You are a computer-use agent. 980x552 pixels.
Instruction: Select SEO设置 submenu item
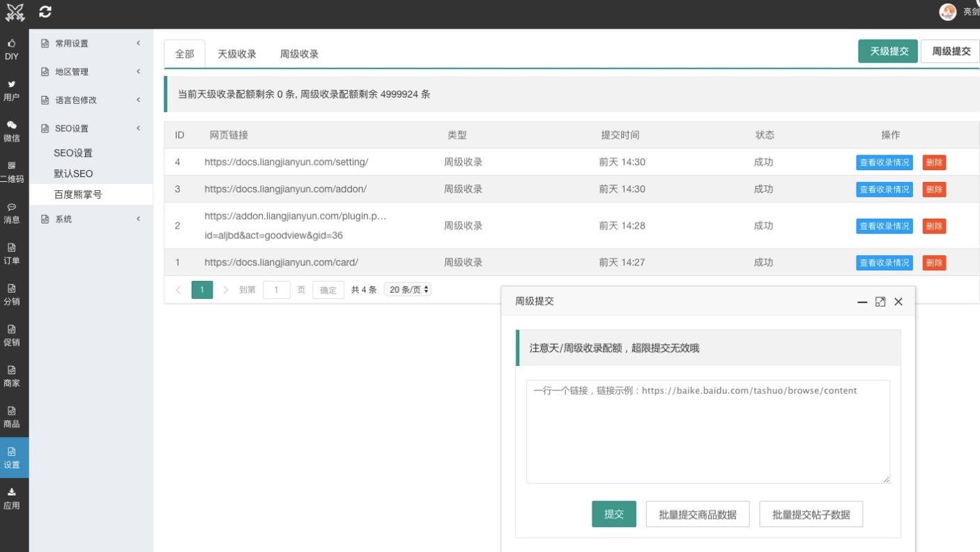(x=73, y=153)
